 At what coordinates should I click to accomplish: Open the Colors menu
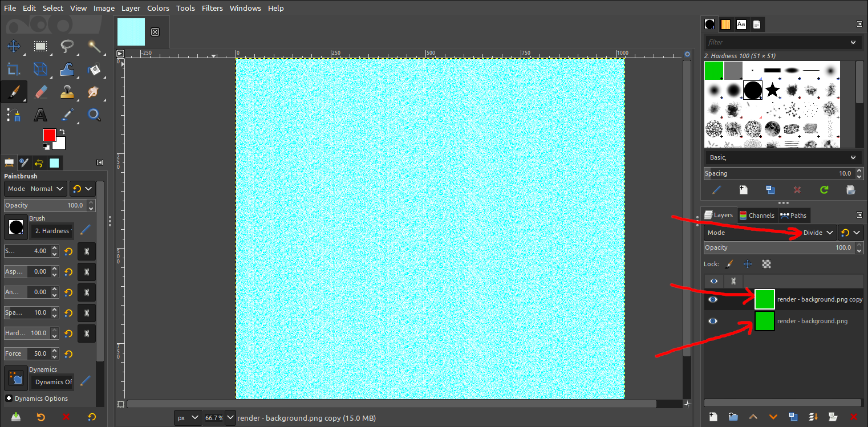click(x=158, y=8)
